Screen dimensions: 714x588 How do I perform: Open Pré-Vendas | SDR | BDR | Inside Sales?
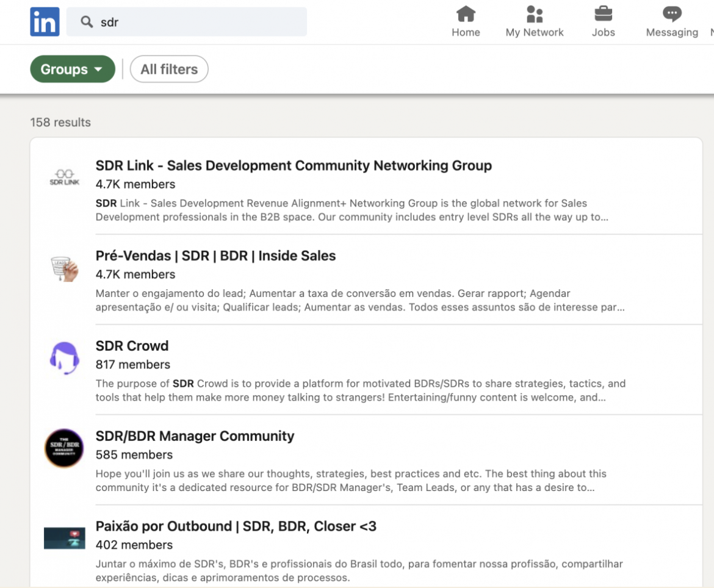coord(215,256)
